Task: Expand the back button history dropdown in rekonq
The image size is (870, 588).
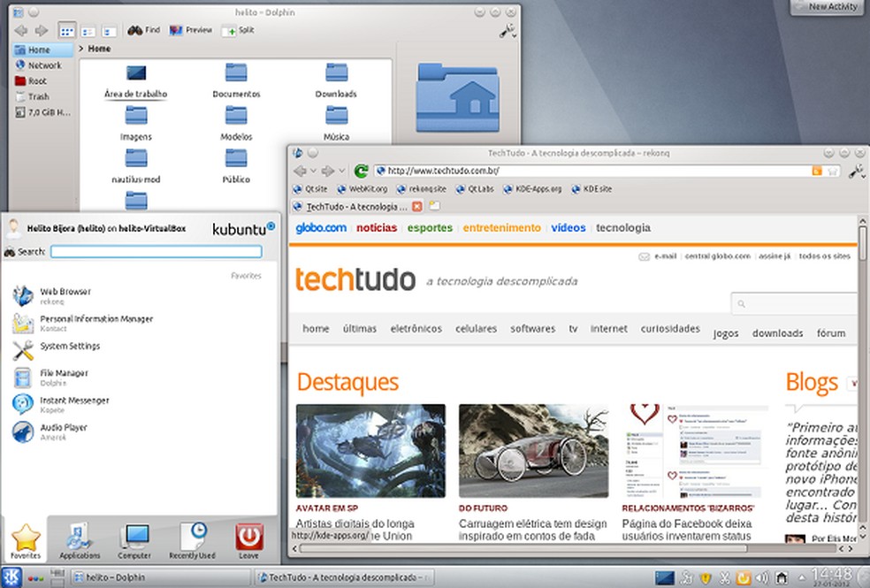Action: click(x=313, y=170)
